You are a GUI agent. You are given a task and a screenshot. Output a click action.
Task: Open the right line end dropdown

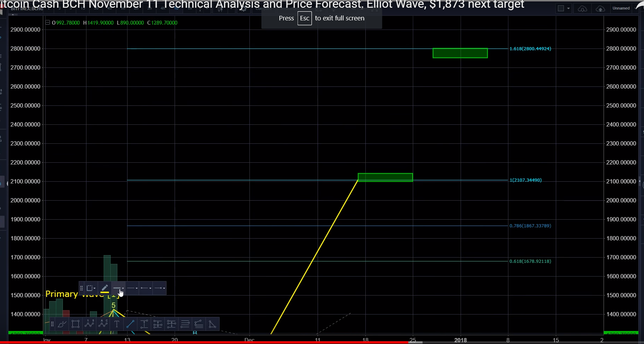pyautogui.click(x=160, y=288)
